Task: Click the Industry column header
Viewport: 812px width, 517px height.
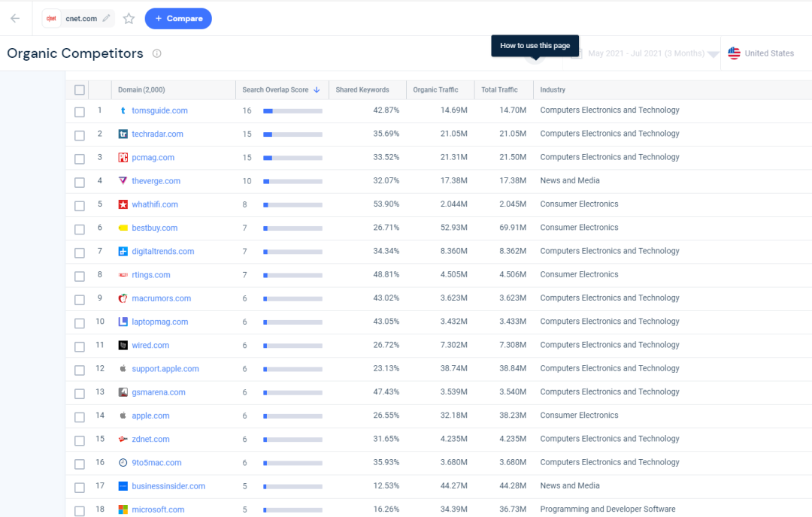Action: (x=553, y=90)
